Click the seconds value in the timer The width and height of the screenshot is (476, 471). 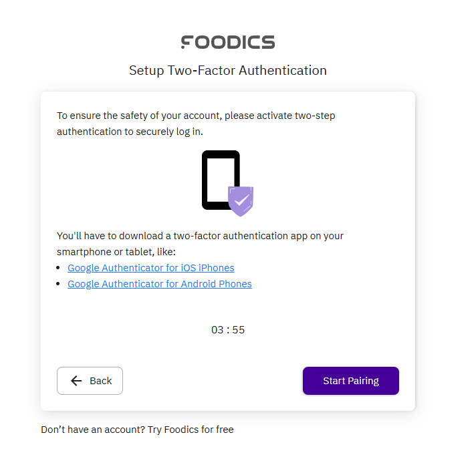pos(239,330)
